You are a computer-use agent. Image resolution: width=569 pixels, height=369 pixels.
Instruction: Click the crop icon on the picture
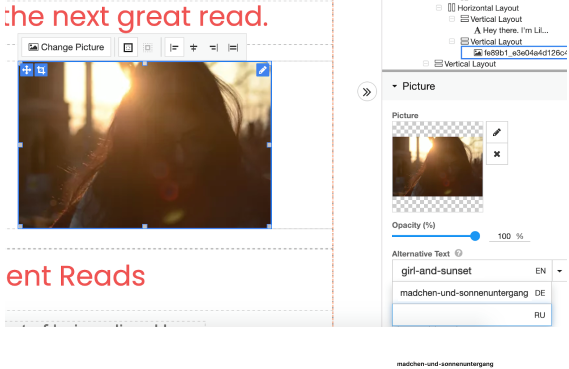pyautogui.click(x=41, y=70)
